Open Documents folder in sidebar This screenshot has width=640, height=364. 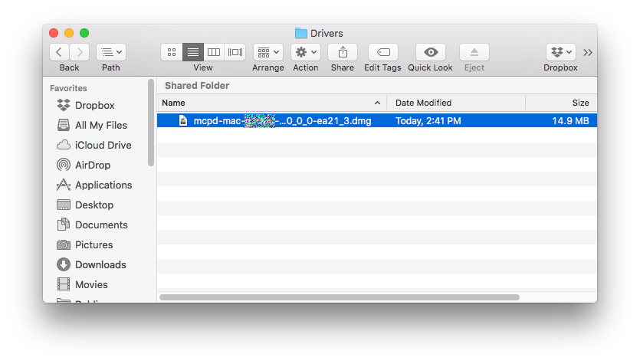101,225
